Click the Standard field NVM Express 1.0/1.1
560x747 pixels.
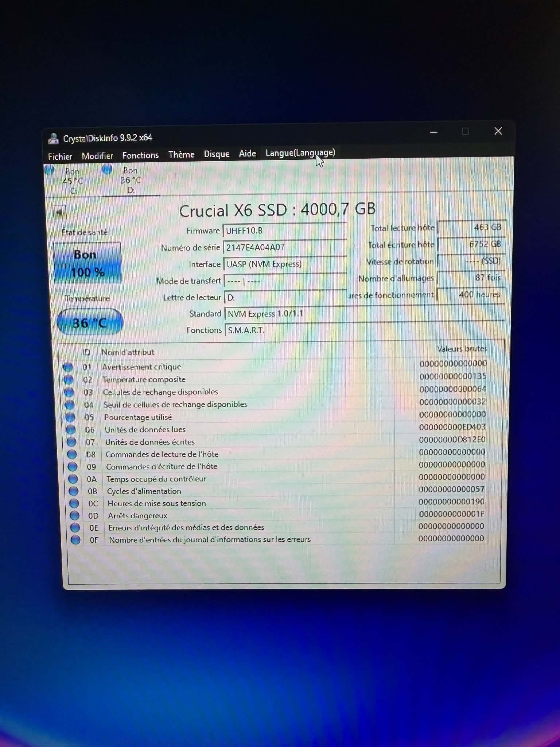365,314
